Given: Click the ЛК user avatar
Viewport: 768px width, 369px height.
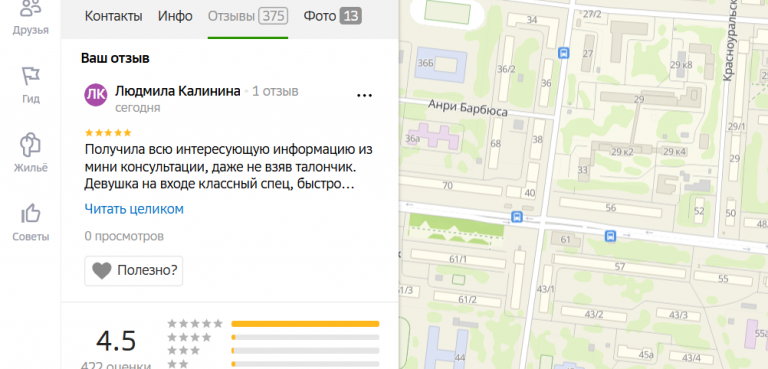Looking at the screenshot, I should [x=96, y=95].
